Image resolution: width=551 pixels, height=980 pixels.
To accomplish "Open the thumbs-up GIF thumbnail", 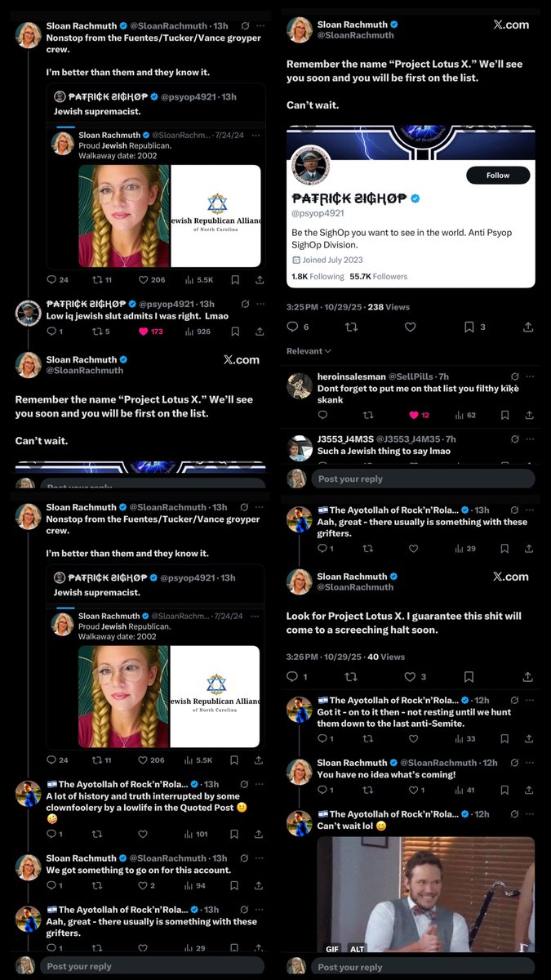I will point(425,894).
